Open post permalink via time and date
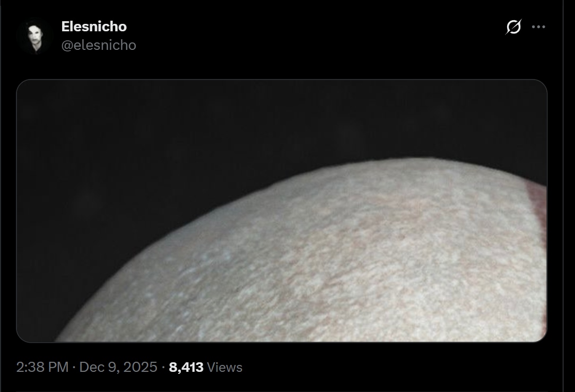This screenshot has width=575, height=392. coord(86,367)
